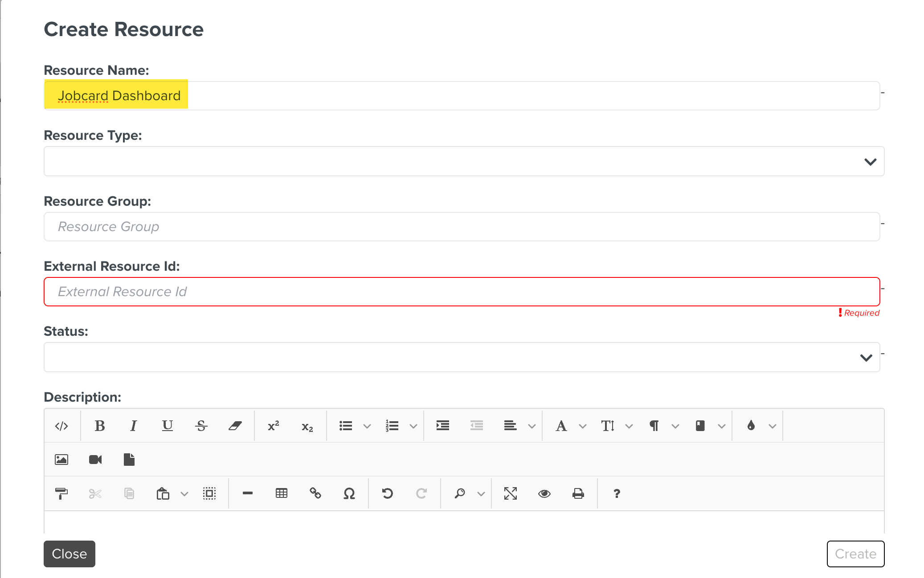Viewport: 924px width, 578px height.
Task: Focus the External Resource Id field
Action: click(x=462, y=292)
